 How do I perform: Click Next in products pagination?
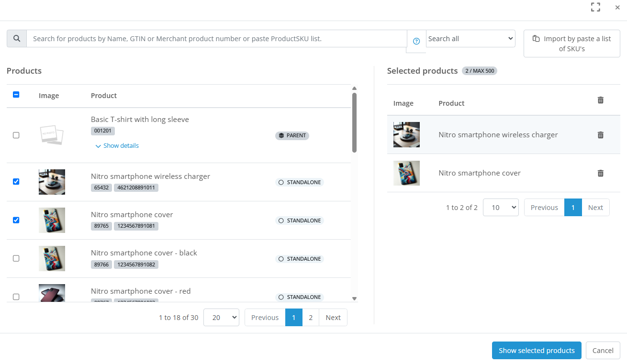(333, 318)
